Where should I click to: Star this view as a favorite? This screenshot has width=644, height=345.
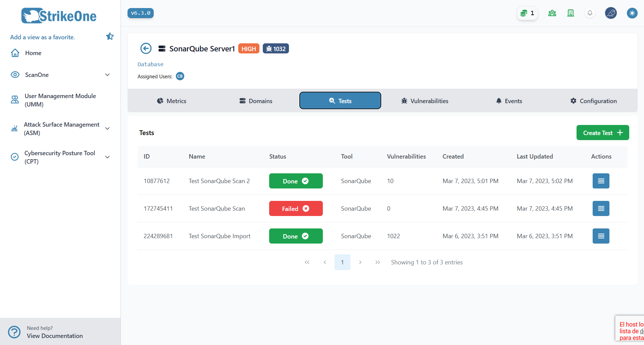[110, 36]
